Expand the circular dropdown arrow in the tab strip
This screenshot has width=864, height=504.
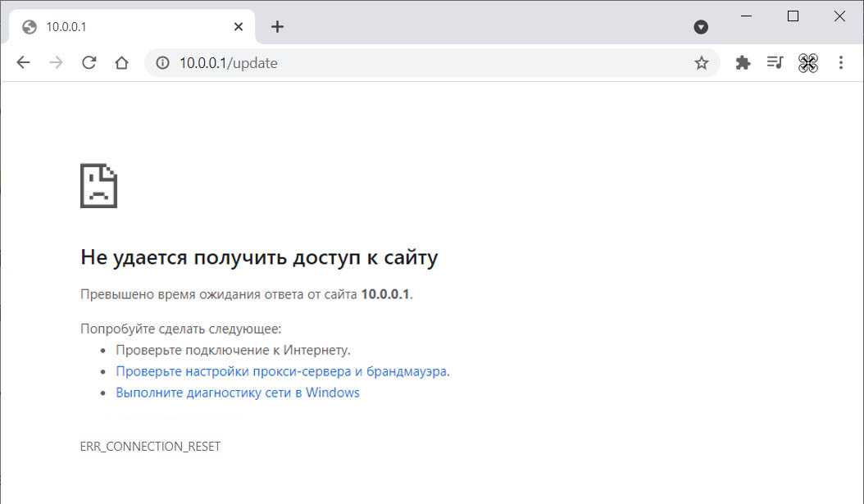701,27
